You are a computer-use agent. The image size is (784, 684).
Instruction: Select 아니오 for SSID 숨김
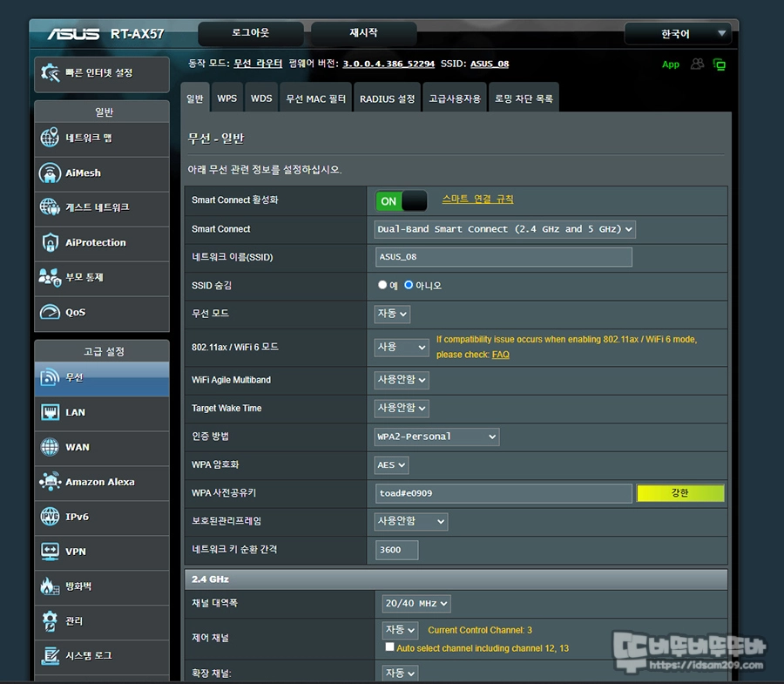pyautogui.click(x=409, y=285)
